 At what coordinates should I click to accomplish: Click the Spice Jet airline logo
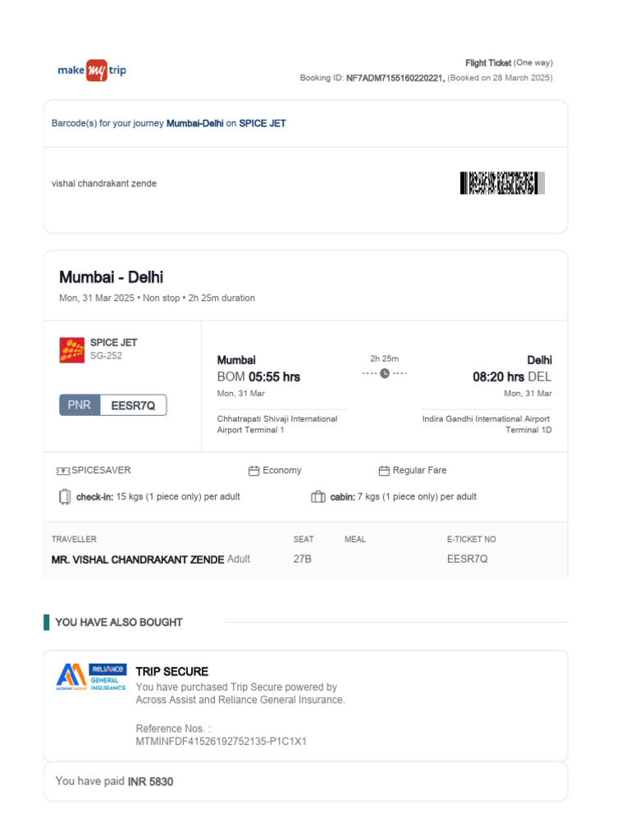tap(72, 349)
